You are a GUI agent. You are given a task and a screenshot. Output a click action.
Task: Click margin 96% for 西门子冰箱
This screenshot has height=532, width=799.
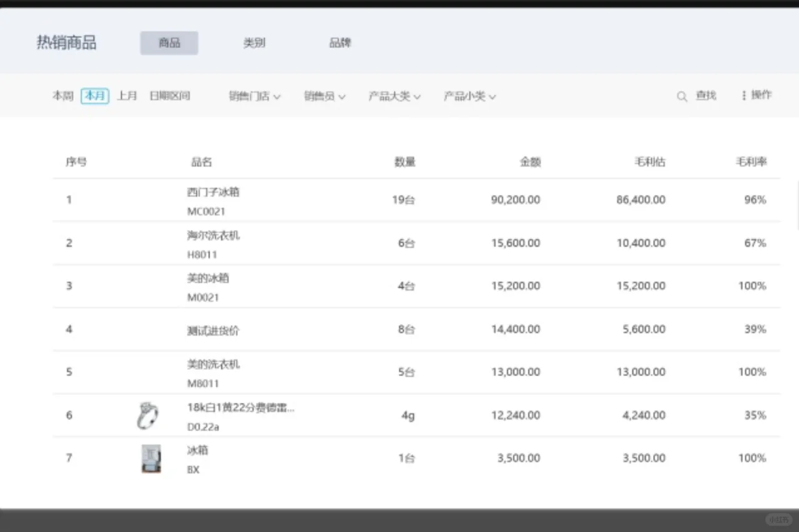[755, 200]
